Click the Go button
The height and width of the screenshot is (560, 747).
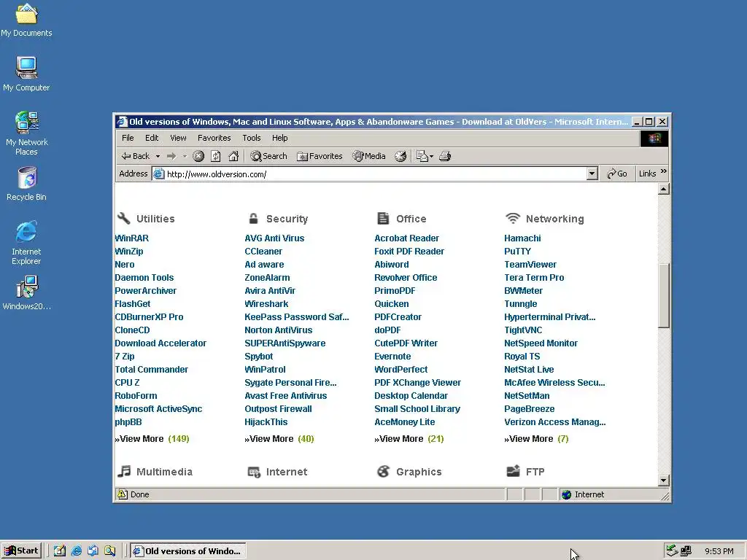(x=617, y=174)
